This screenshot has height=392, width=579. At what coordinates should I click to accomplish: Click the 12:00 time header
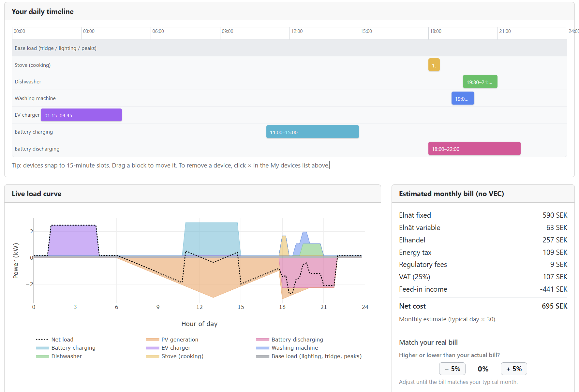click(x=297, y=31)
